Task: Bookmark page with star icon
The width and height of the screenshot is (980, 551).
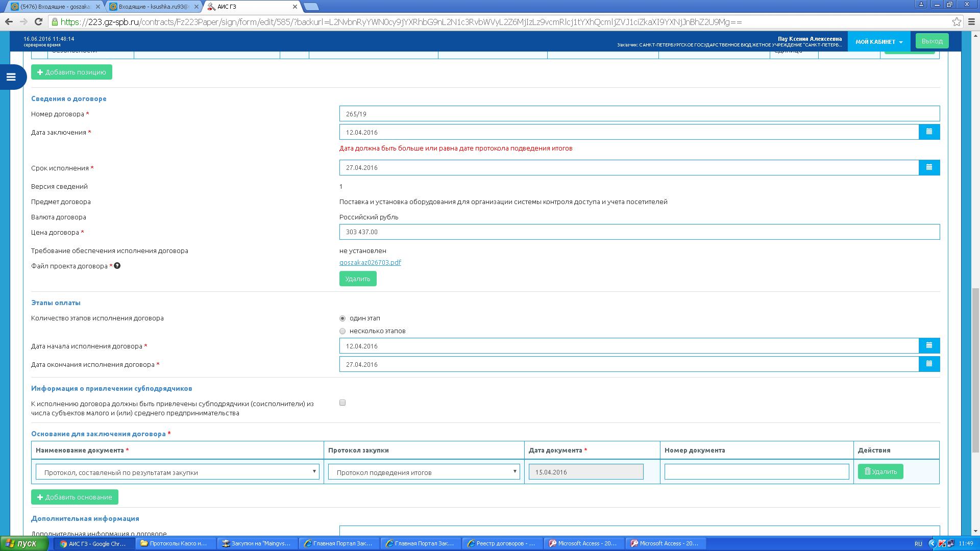Action: pyautogui.click(x=957, y=22)
